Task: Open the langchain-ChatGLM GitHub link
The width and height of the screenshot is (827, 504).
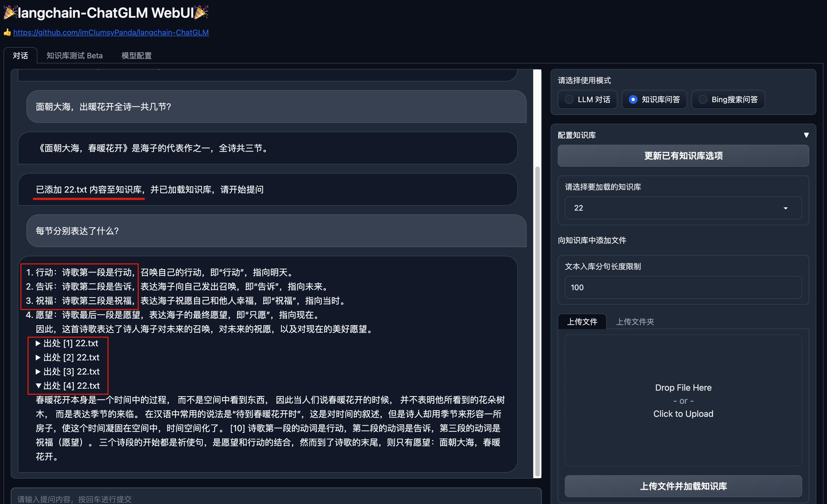Action: pos(111,32)
